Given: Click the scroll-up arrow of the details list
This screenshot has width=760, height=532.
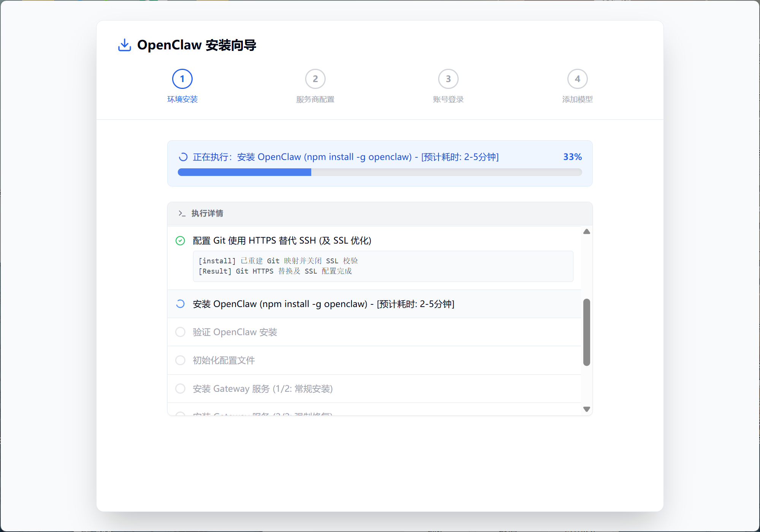Looking at the screenshot, I should pyautogui.click(x=586, y=231).
